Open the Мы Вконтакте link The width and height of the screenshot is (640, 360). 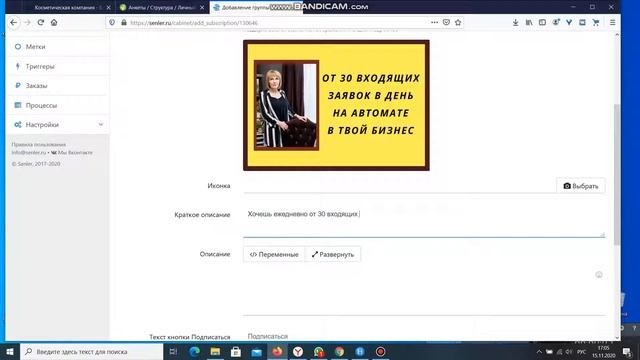[72, 153]
